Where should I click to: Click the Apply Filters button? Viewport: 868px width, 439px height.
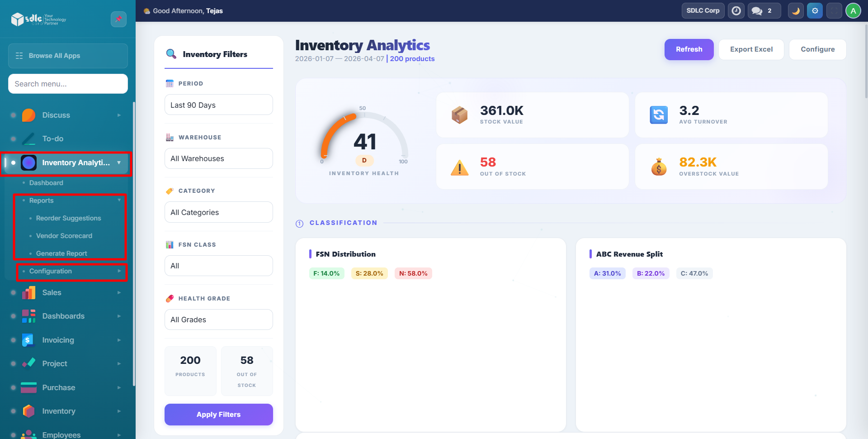click(218, 415)
